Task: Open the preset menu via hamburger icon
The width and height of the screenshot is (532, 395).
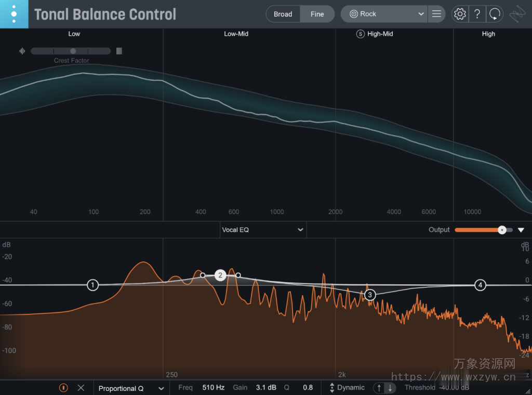Action: point(436,14)
